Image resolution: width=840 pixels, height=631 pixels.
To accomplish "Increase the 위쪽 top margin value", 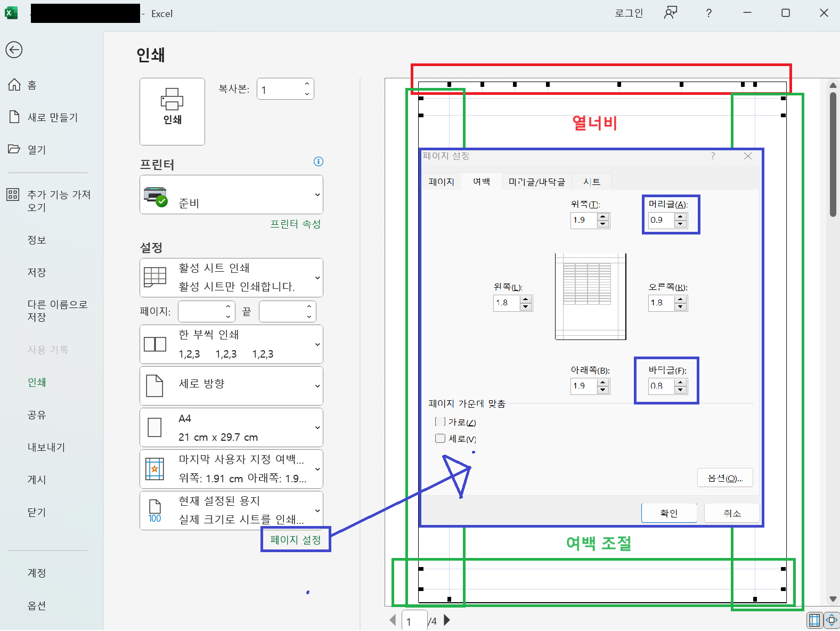I will click(602, 217).
